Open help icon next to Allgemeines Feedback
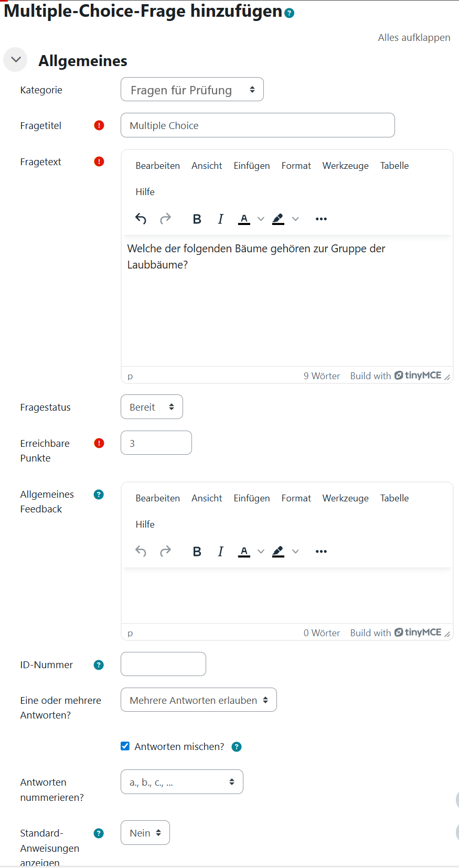This screenshot has height=868, width=459. (x=99, y=495)
